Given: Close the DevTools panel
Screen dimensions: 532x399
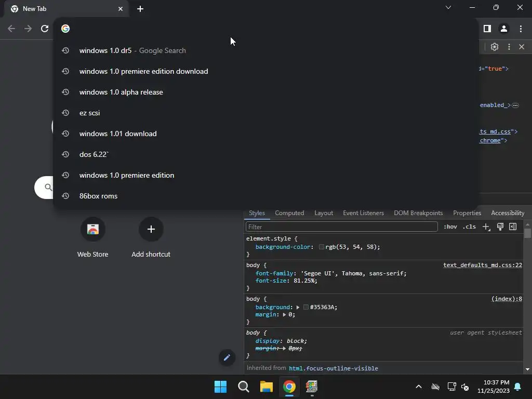Looking at the screenshot, I should click(x=522, y=46).
